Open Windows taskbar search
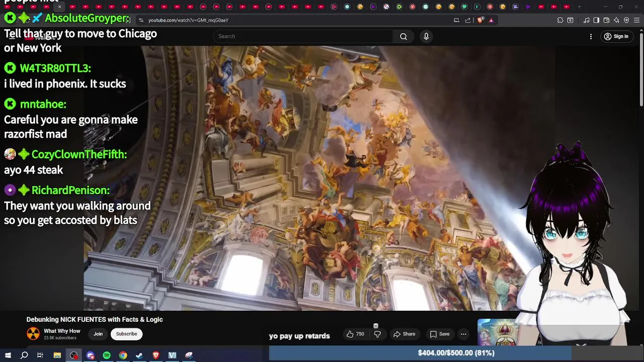The height and width of the screenshot is (362, 644). 24,355
